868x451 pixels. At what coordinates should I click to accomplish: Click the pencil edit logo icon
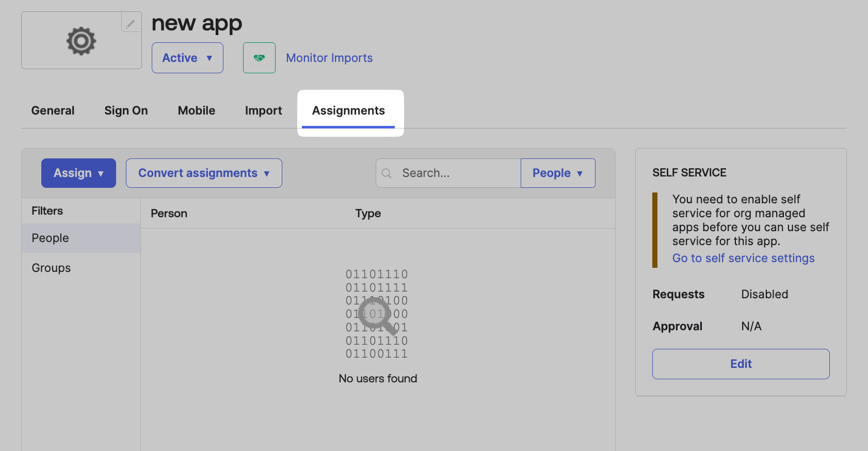click(x=131, y=23)
